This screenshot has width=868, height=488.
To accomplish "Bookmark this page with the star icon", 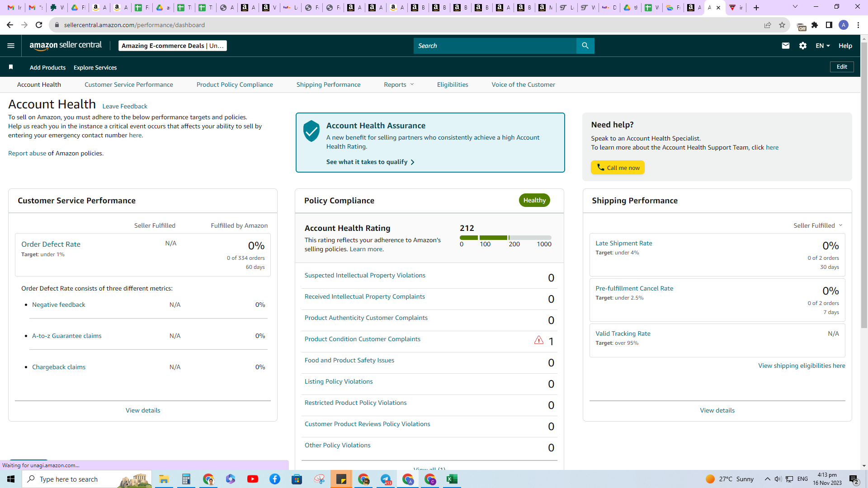I will (x=782, y=25).
